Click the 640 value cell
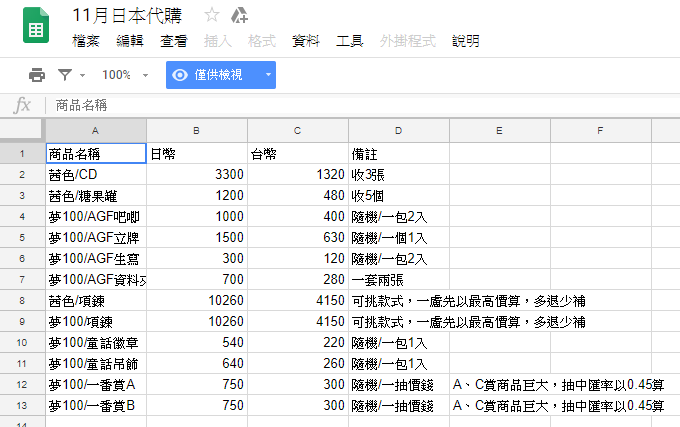Viewport: 680px width, 427px height. coord(197,364)
